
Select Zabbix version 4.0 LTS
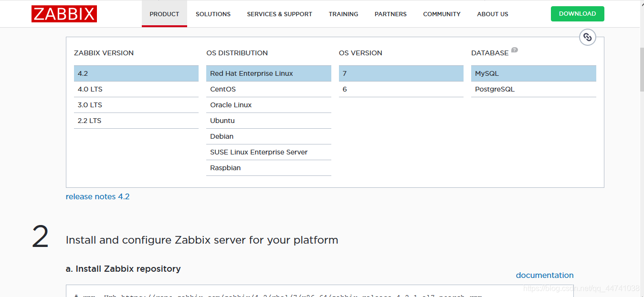pyautogui.click(x=136, y=89)
